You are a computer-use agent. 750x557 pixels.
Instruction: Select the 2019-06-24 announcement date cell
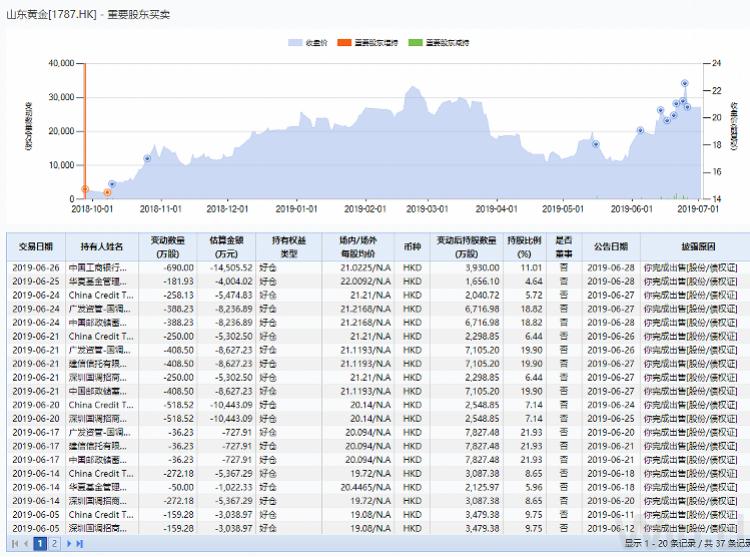(611, 405)
